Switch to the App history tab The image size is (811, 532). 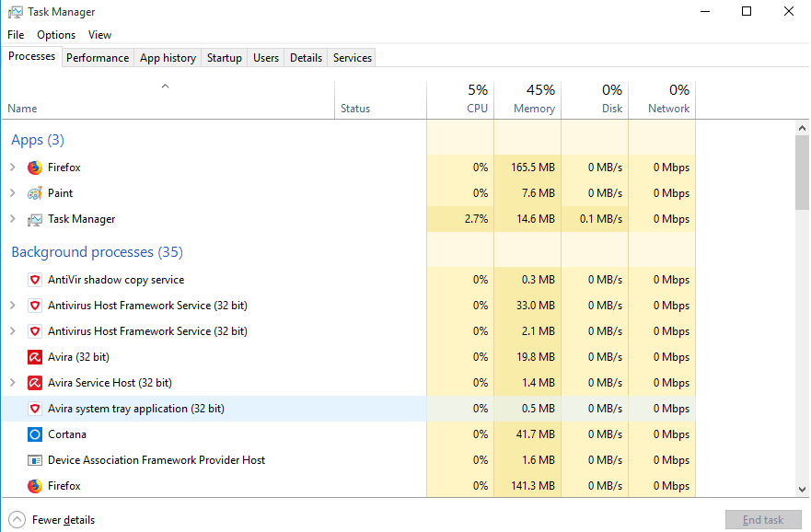pos(168,58)
